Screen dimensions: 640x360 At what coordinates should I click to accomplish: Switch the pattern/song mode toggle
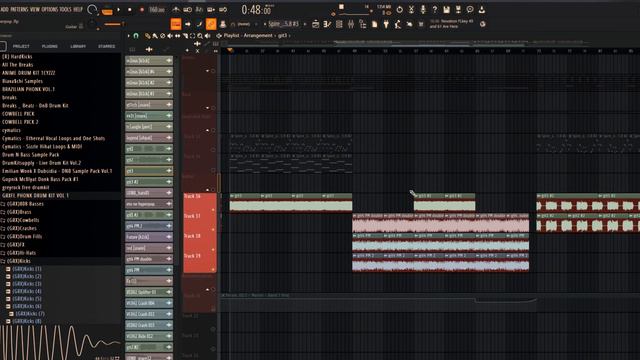pyautogui.click(x=107, y=11)
